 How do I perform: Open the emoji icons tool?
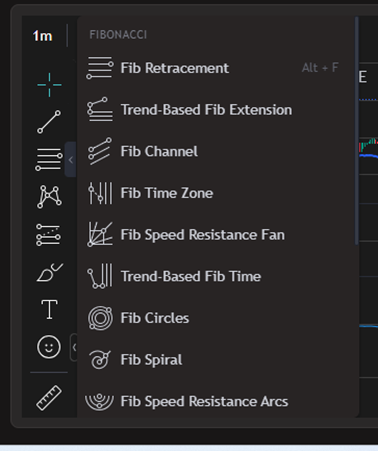click(x=49, y=347)
